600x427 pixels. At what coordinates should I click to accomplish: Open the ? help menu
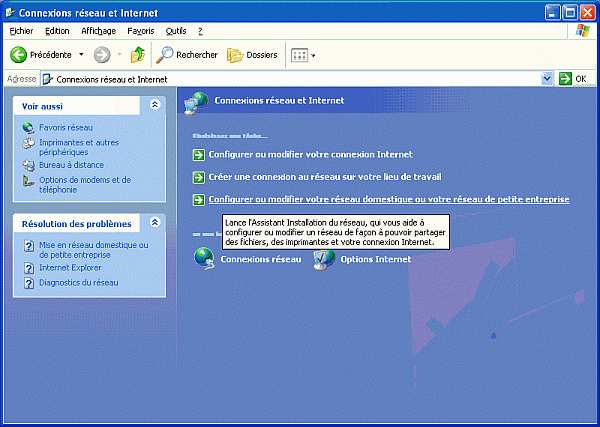click(x=200, y=31)
